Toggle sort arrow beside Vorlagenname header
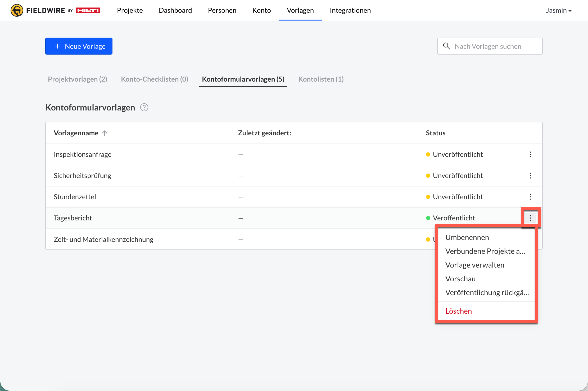 click(x=105, y=133)
